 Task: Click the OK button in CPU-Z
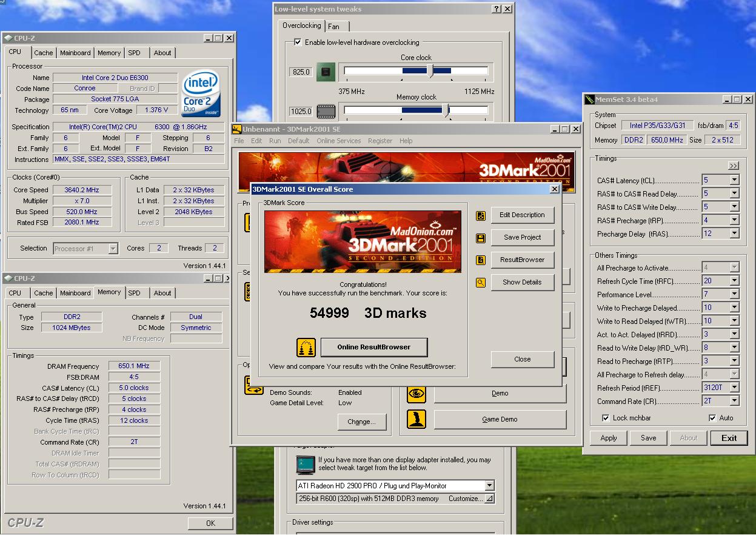coord(210,523)
